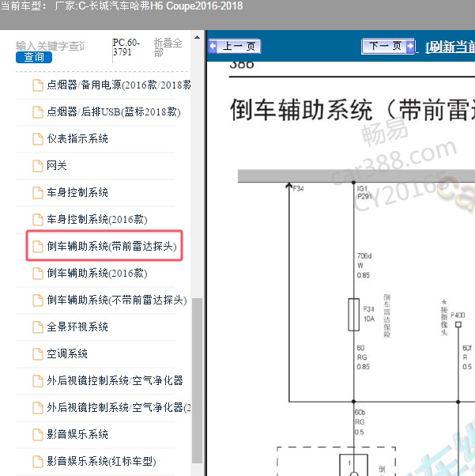The width and height of the screenshot is (475, 476).
Task: Open 空调系统 document
Action: [67, 353]
